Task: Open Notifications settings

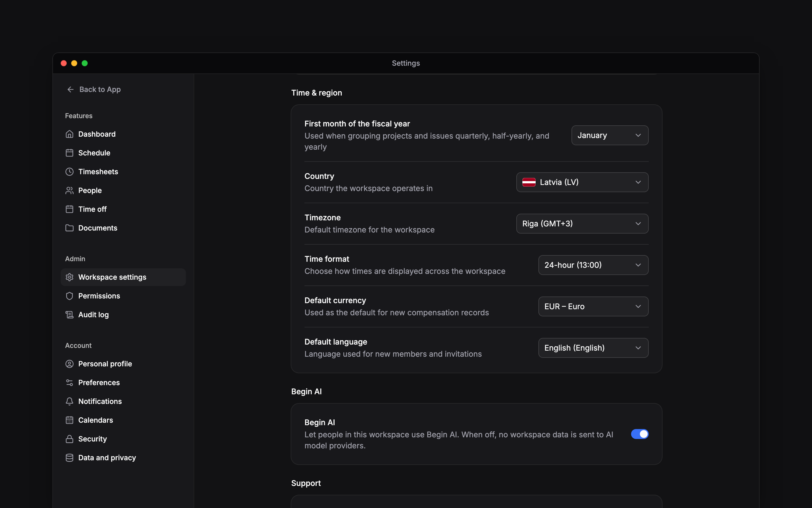Action: click(x=123, y=401)
